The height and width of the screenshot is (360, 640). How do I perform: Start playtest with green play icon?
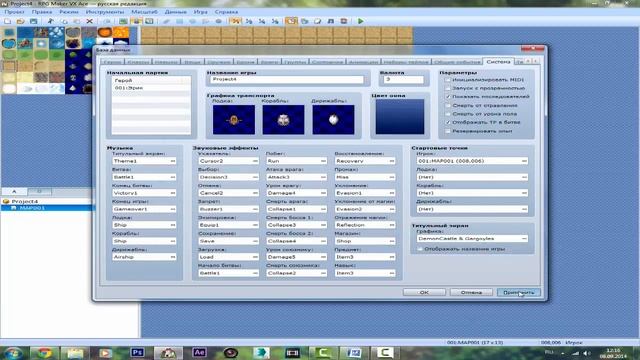(x=361, y=21)
